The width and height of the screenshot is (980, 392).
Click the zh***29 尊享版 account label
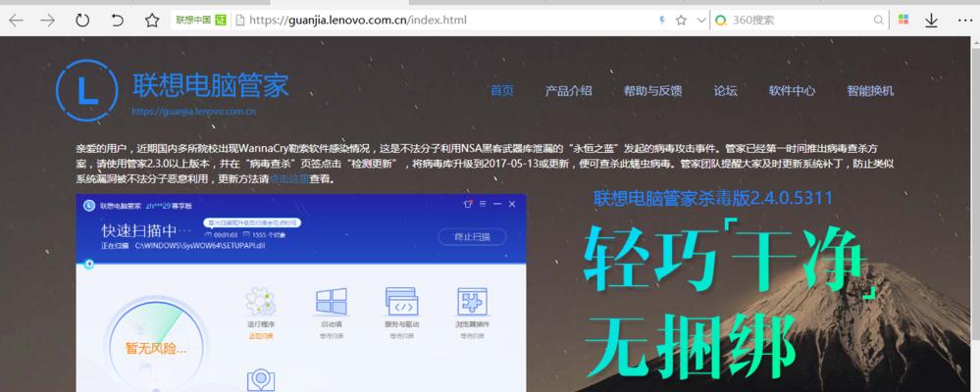click(x=170, y=205)
